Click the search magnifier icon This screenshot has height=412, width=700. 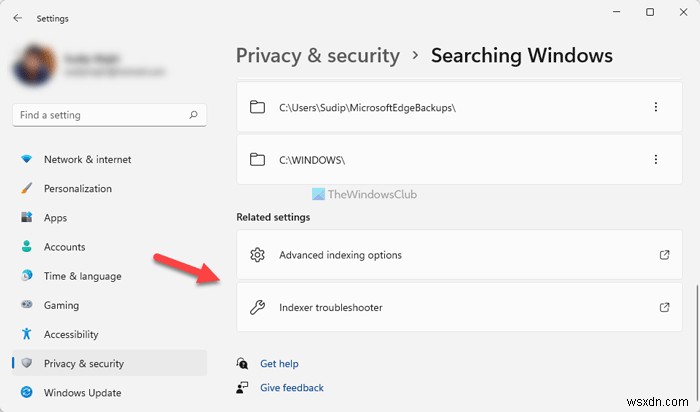coord(194,115)
